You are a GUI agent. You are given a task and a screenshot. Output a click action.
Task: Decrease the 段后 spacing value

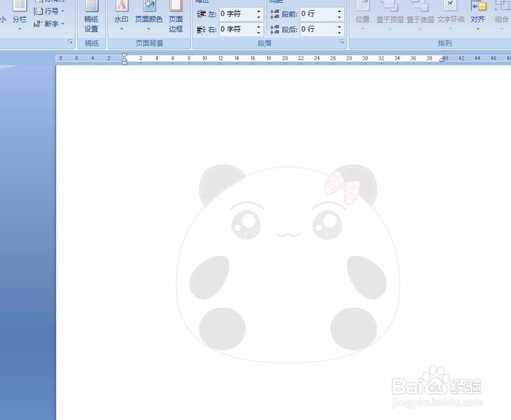[340, 33]
